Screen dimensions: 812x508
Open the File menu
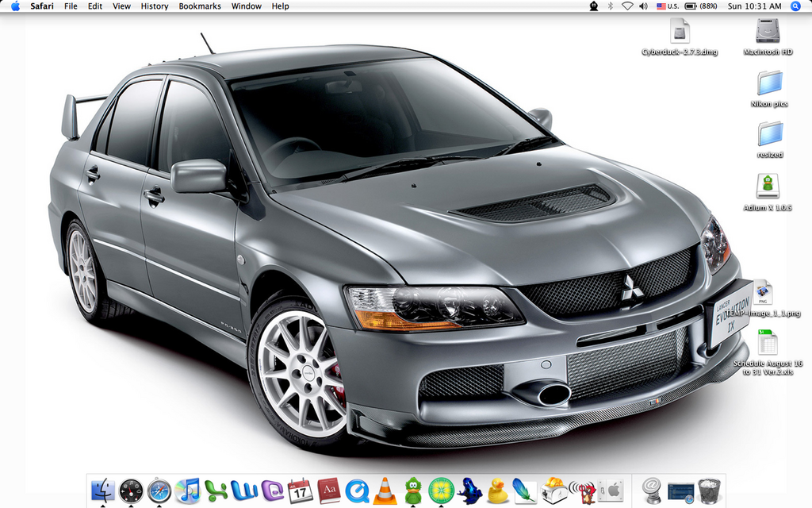71,6
